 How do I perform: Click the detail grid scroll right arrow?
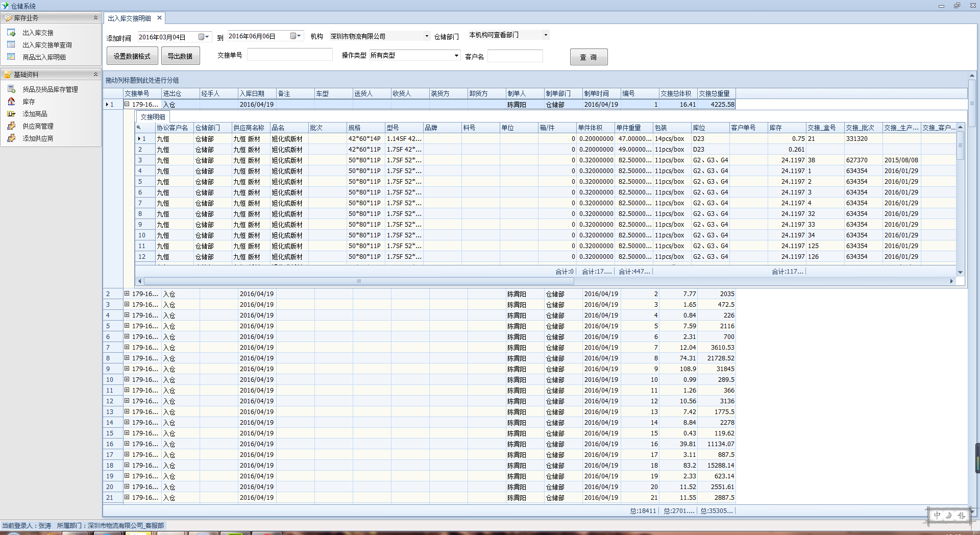951,281
